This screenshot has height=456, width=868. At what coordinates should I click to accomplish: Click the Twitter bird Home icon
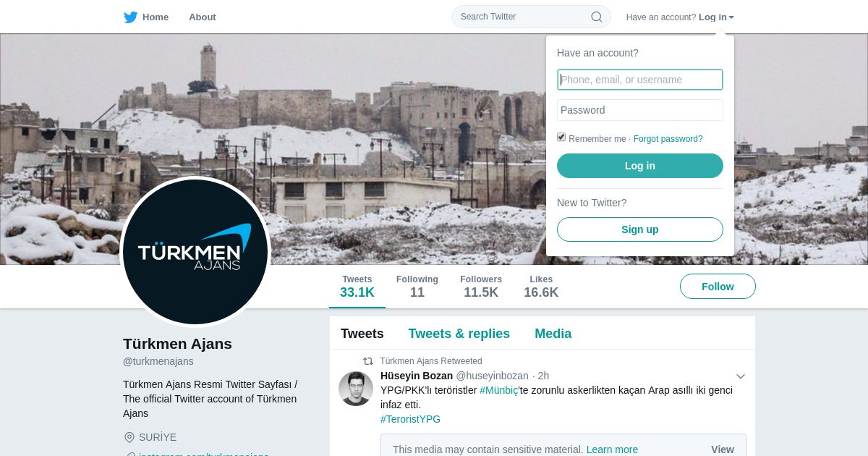point(131,17)
